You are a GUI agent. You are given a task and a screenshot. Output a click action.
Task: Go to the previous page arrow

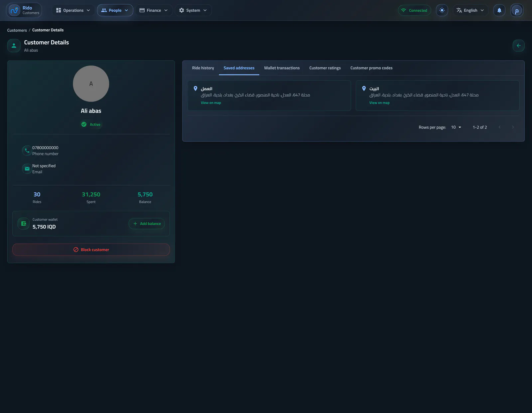(x=499, y=127)
